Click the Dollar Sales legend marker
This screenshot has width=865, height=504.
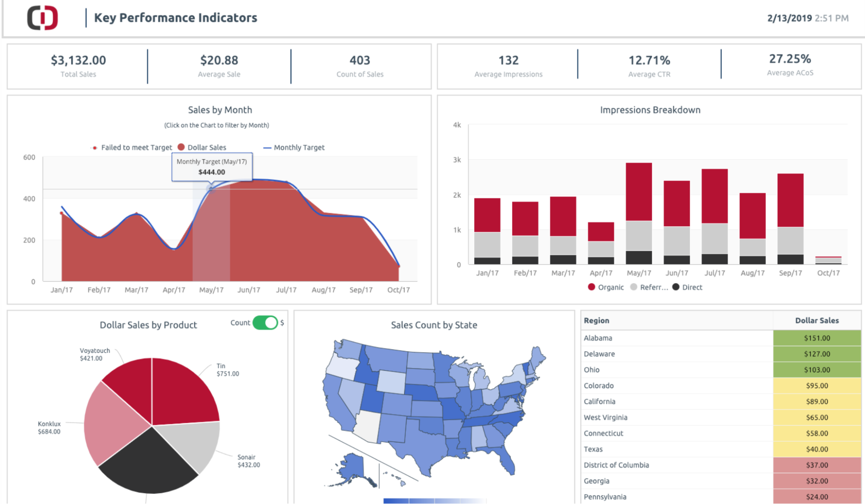181,147
